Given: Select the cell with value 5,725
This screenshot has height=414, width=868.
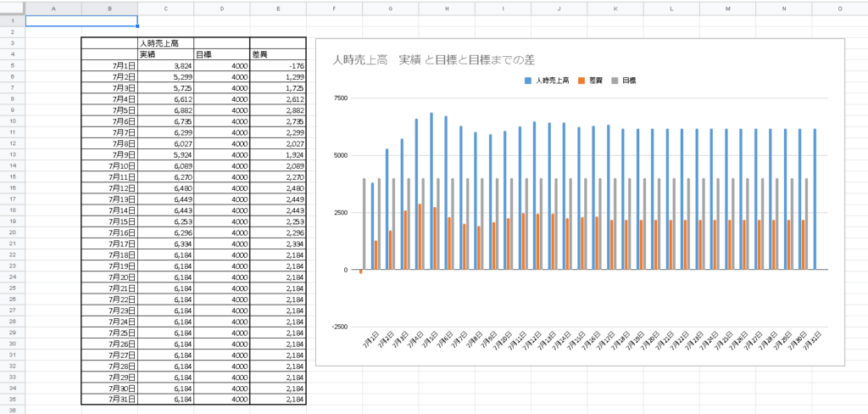Looking at the screenshot, I should pyautogui.click(x=166, y=87).
